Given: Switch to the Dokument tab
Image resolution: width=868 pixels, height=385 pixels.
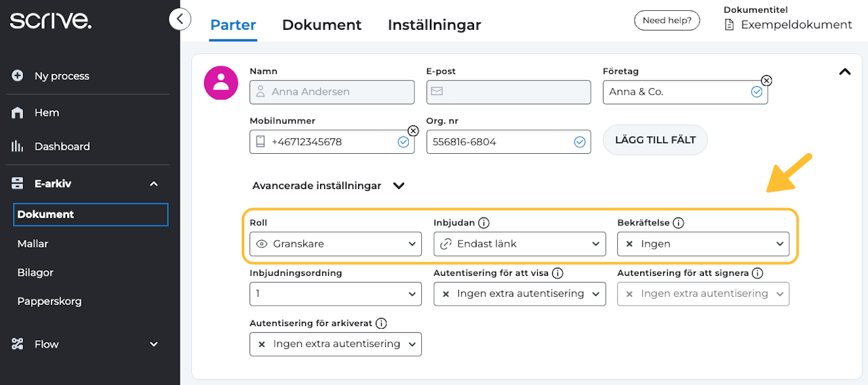Looking at the screenshot, I should tap(321, 25).
